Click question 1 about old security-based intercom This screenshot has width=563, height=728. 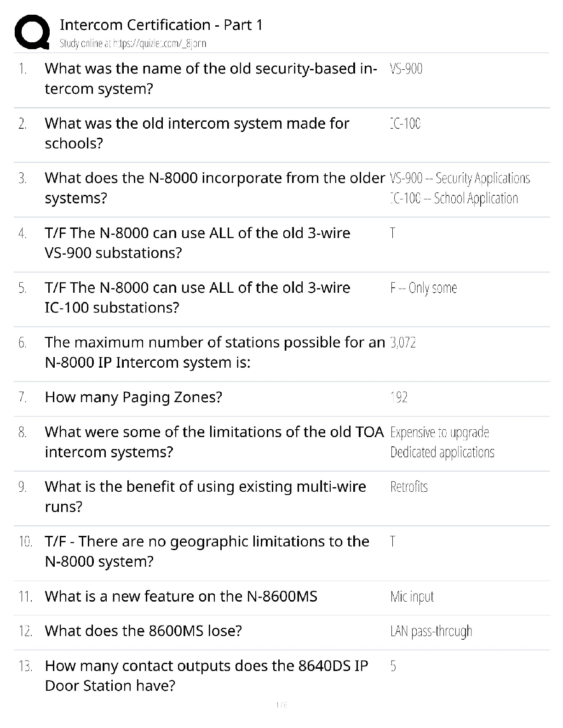211,79
